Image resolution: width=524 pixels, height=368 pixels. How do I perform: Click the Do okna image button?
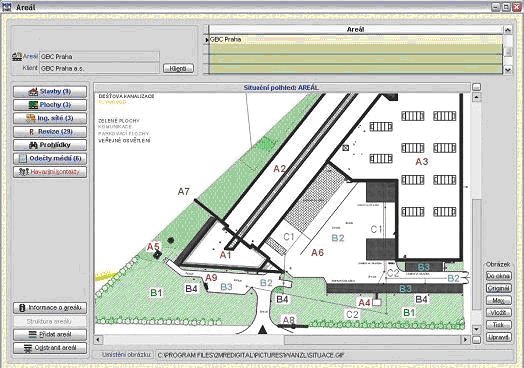[498, 276]
